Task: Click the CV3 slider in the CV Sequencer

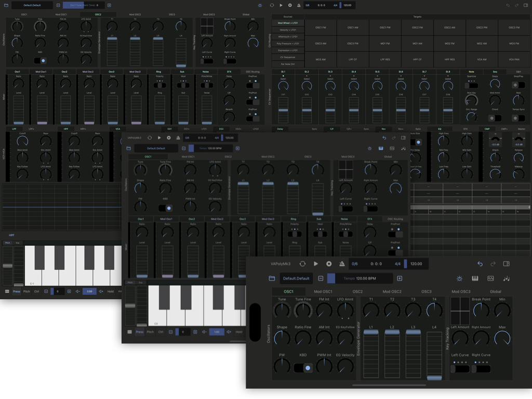Action: [330, 110]
